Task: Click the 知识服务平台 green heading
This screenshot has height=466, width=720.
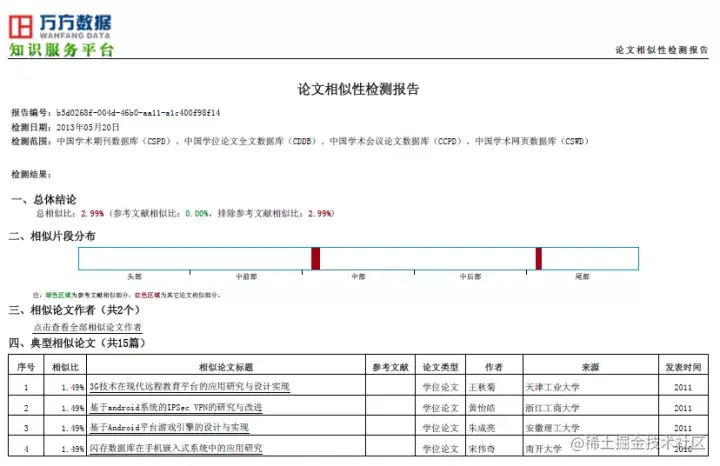Action: tap(61, 50)
